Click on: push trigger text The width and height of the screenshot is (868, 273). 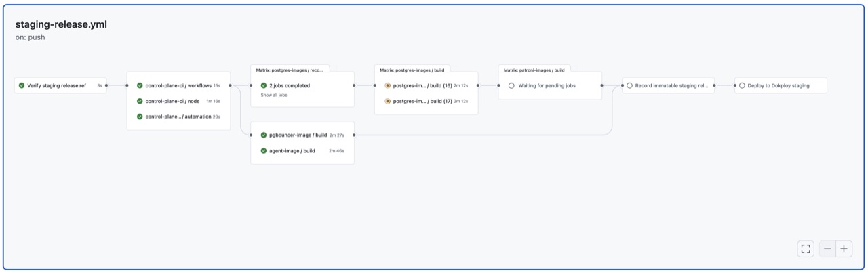point(30,37)
